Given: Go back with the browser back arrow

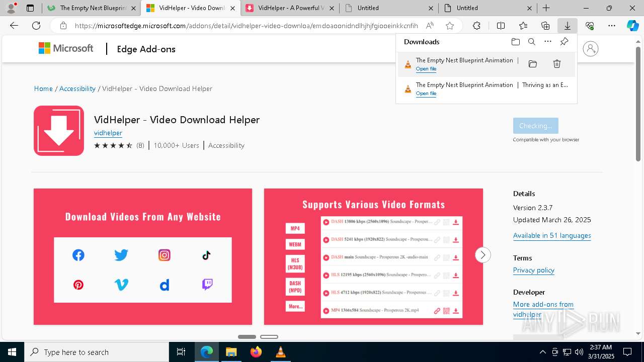Looking at the screenshot, I should [14, 26].
